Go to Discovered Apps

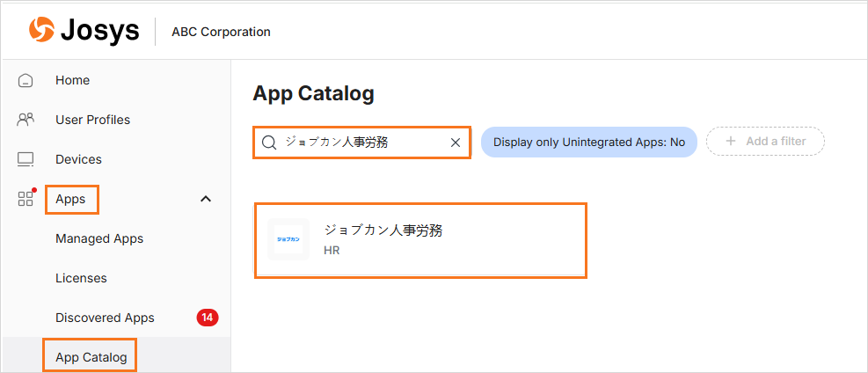(x=106, y=318)
